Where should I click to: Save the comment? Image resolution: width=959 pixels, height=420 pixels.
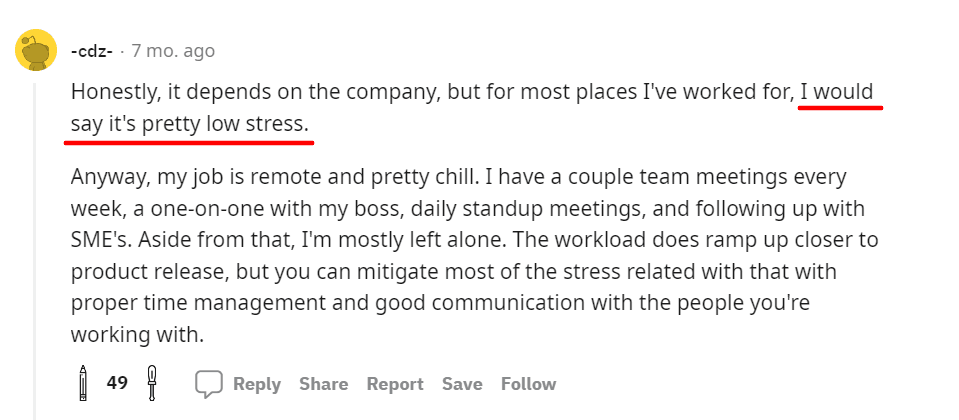(x=462, y=384)
